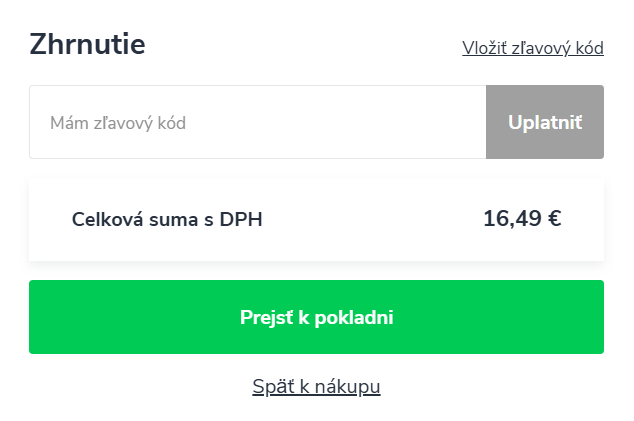Follow the 'Späť k nákupu' link

[x=316, y=386]
